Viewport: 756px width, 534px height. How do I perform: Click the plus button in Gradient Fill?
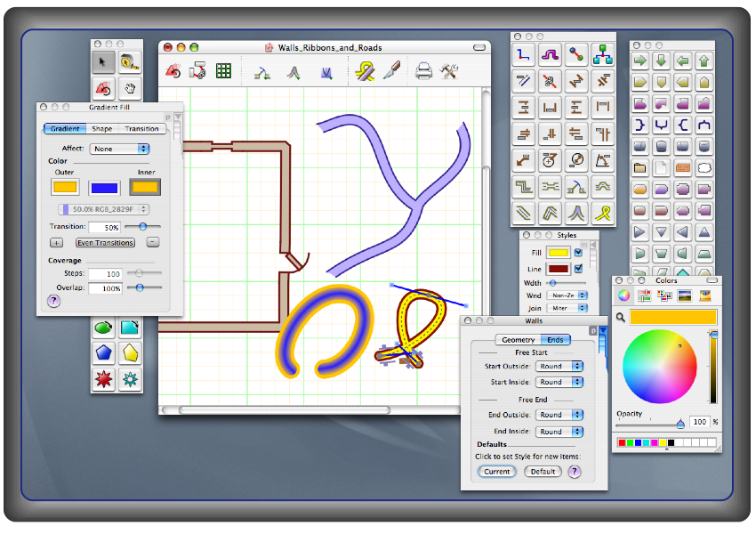[x=56, y=243]
